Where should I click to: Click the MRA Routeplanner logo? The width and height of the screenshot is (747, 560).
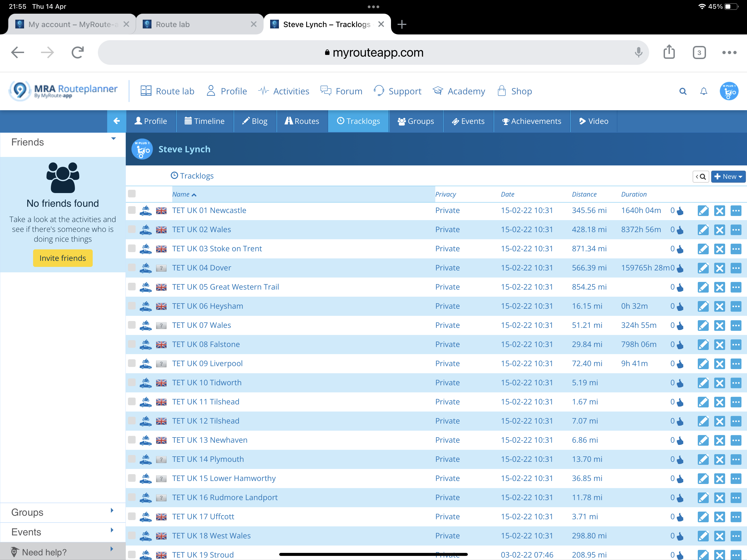click(x=63, y=91)
